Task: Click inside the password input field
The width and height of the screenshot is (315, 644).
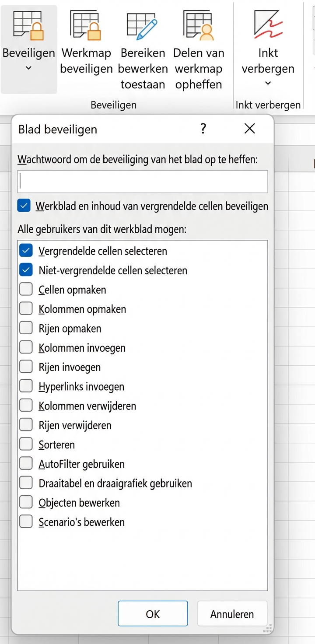Action: (x=142, y=181)
